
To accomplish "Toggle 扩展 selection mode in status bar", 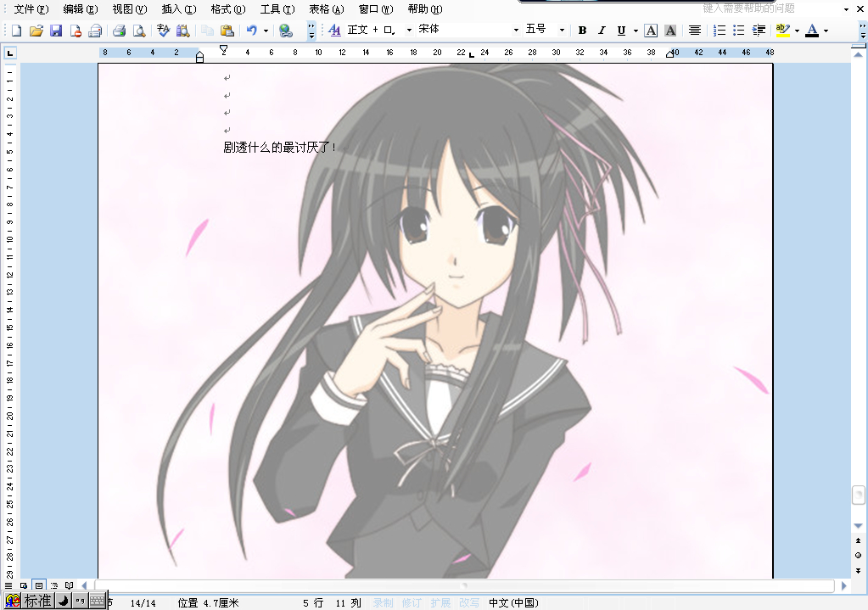I will [440, 603].
